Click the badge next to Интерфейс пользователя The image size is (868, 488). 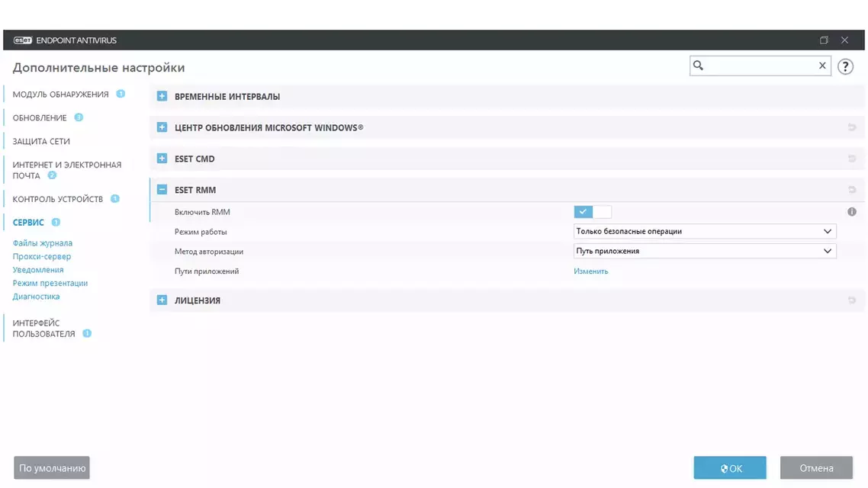[87, 334]
